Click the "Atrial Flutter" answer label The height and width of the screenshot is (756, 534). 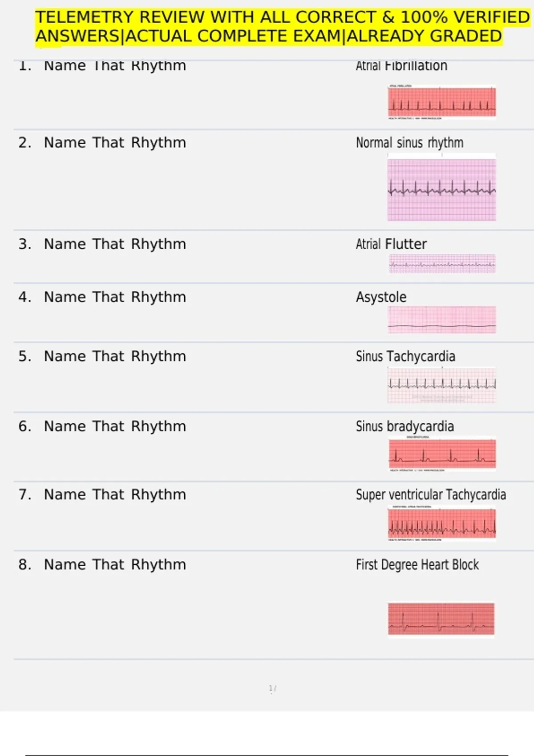point(391,244)
